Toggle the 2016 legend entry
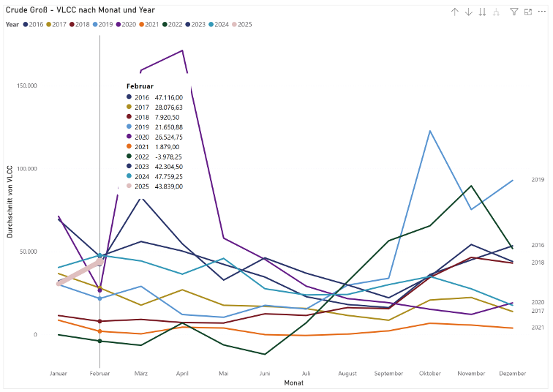The image size is (553, 392). tap(34, 24)
